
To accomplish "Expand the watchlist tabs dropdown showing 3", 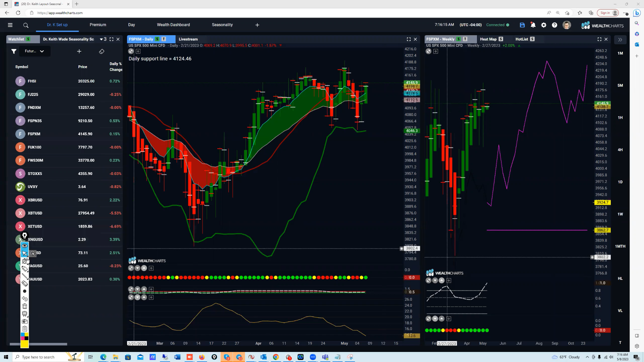I will [103, 39].
